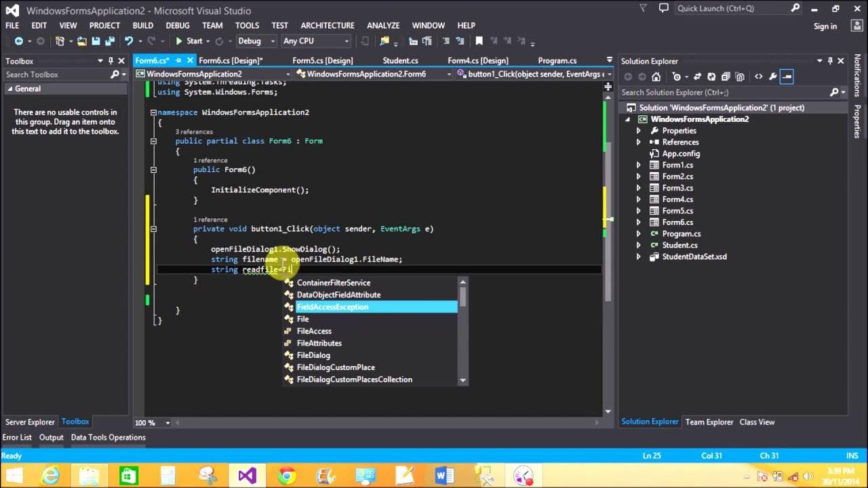Switch to the Student.cs tab

pyautogui.click(x=400, y=60)
